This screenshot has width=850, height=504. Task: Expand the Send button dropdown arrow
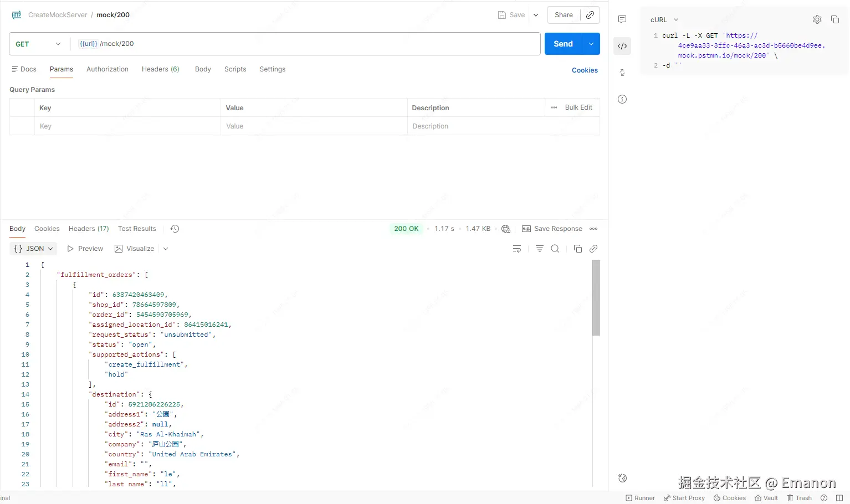pyautogui.click(x=591, y=44)
